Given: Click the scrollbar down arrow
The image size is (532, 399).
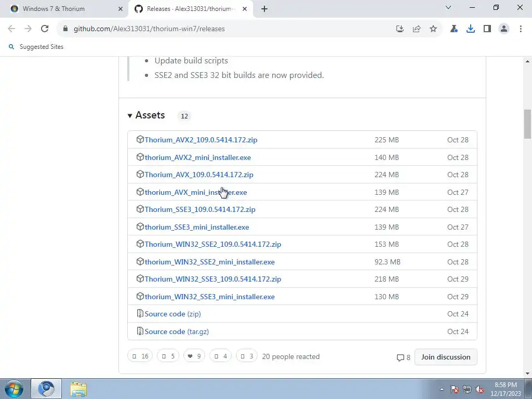Looking at the screenshot, I should [x=527, y=374].
